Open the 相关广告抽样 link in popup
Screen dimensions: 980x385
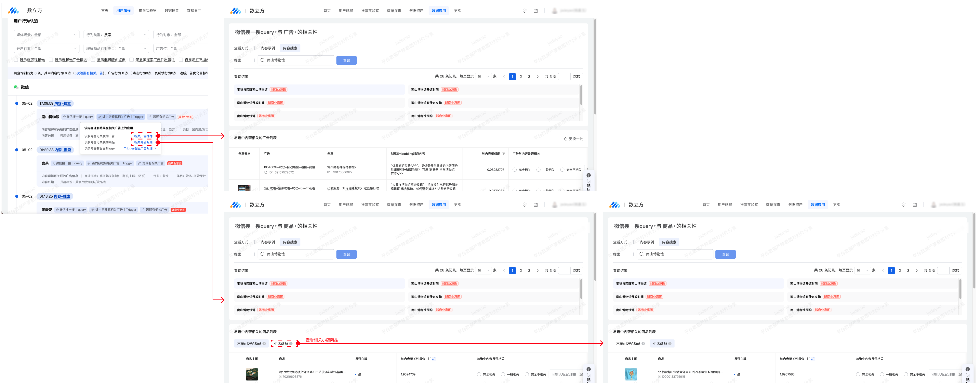click(143, 136)
